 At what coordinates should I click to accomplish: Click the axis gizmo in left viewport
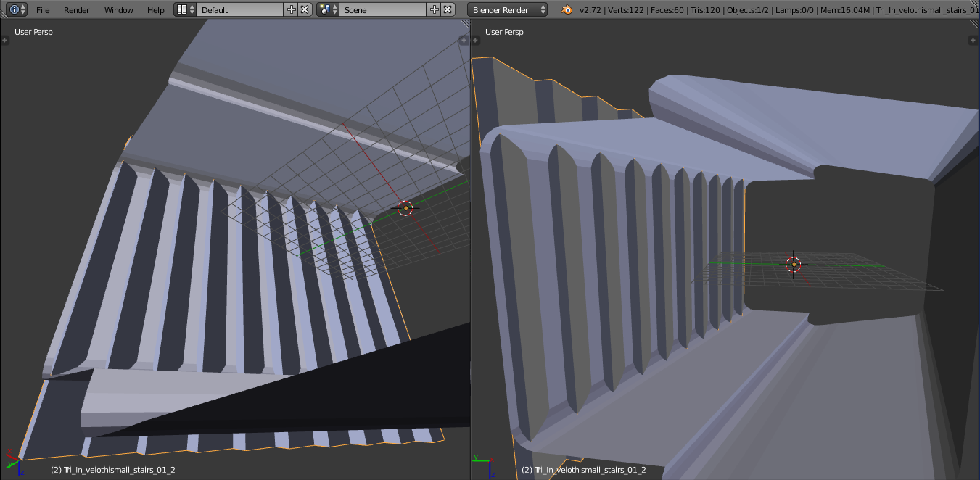tap(15, 461)
